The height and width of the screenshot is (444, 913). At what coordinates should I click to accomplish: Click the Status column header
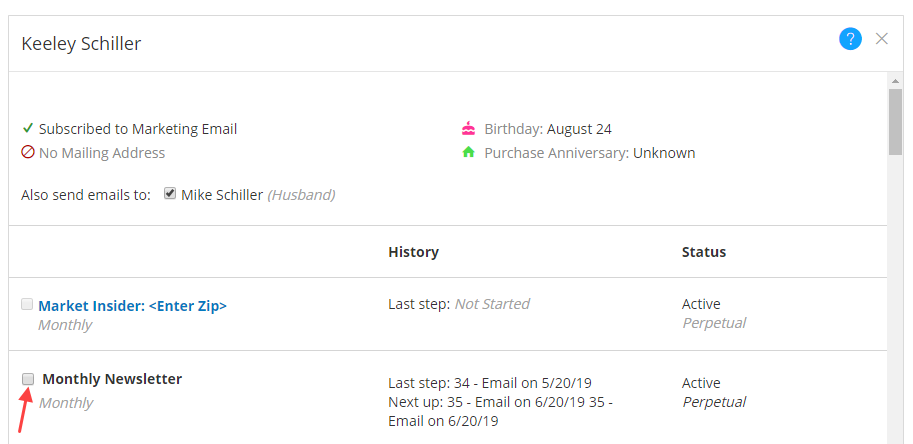pos(703,252)
